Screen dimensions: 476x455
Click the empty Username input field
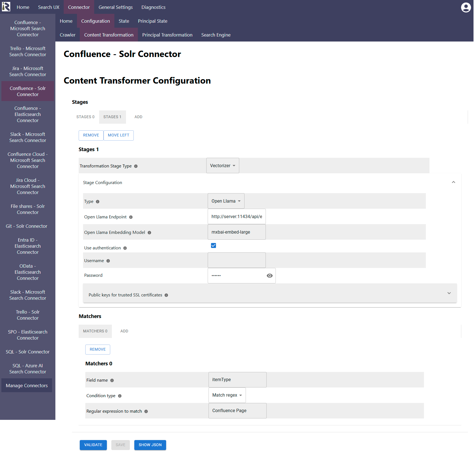click(x=237, y=260)
